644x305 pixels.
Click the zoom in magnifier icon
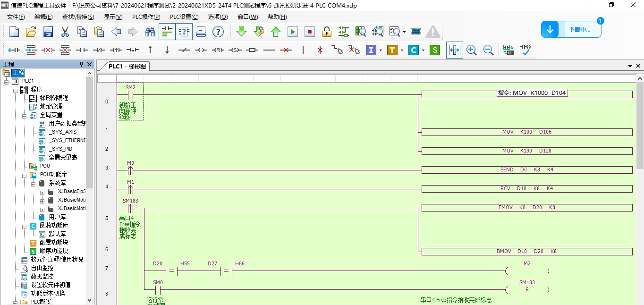point(471,50)
